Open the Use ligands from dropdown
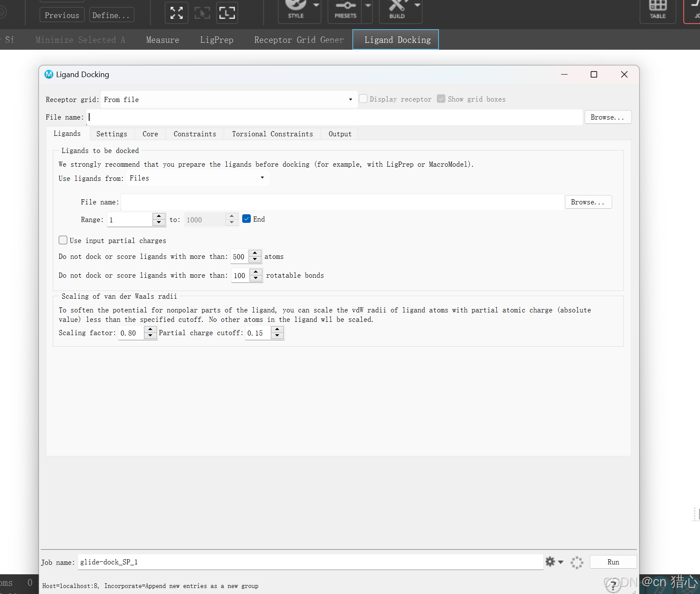 point(198,178)
